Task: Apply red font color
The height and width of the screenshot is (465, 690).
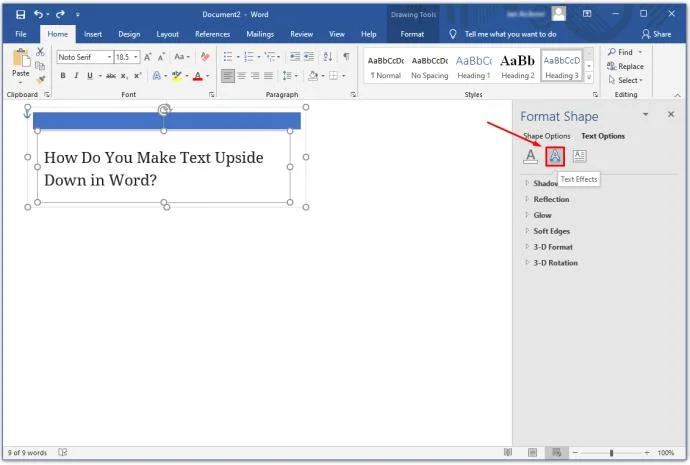Action: click(198, 76)
